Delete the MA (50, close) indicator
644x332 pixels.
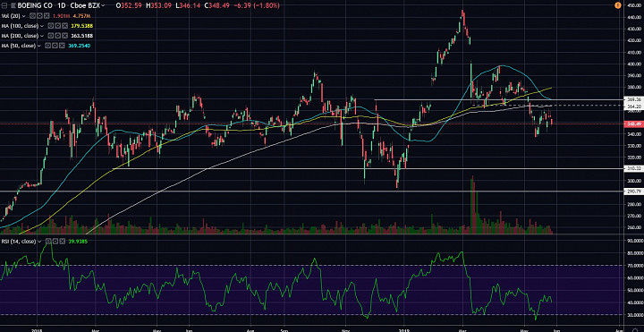coord(61,46)
